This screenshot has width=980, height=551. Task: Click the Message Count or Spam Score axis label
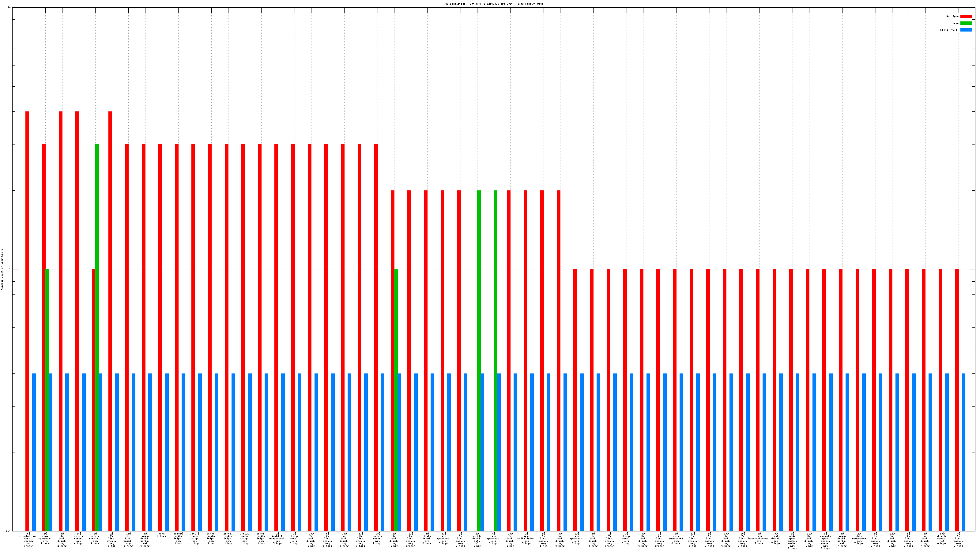point(2,270)
